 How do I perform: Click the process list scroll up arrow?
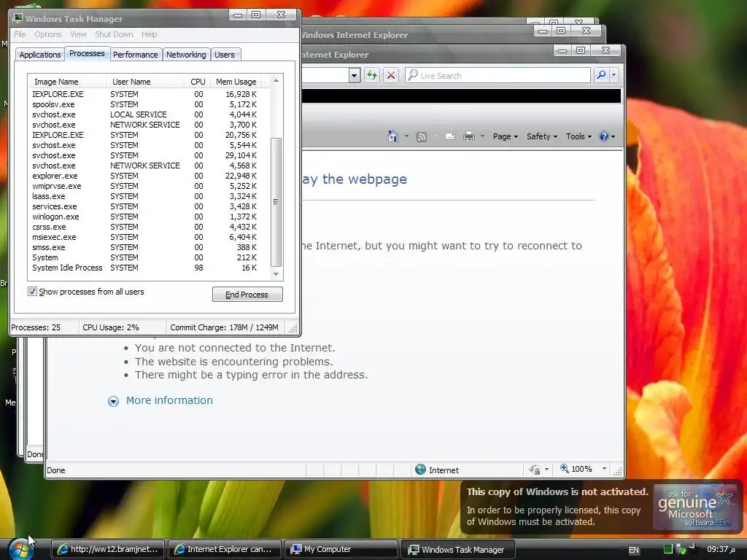click(276, 81)
